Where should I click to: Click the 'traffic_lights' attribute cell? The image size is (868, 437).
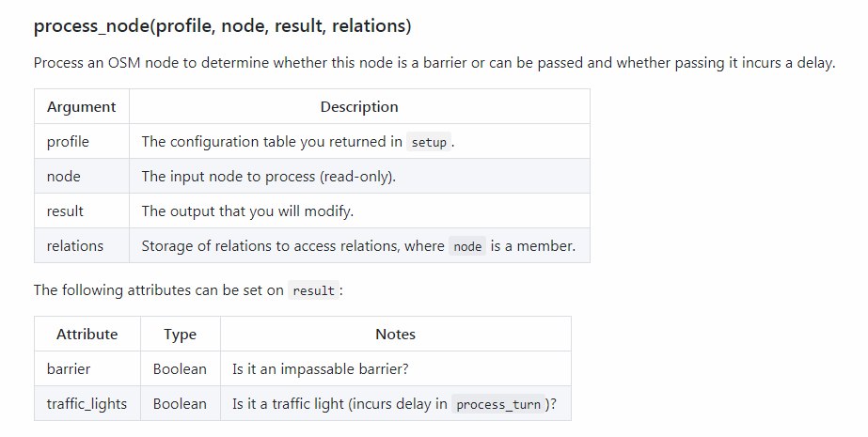tap(87, 404)
